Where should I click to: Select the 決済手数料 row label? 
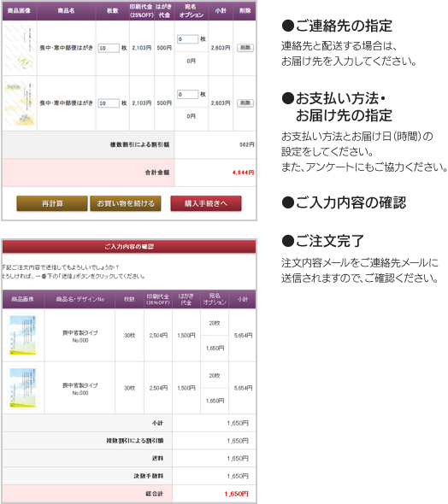coord(148,476)
